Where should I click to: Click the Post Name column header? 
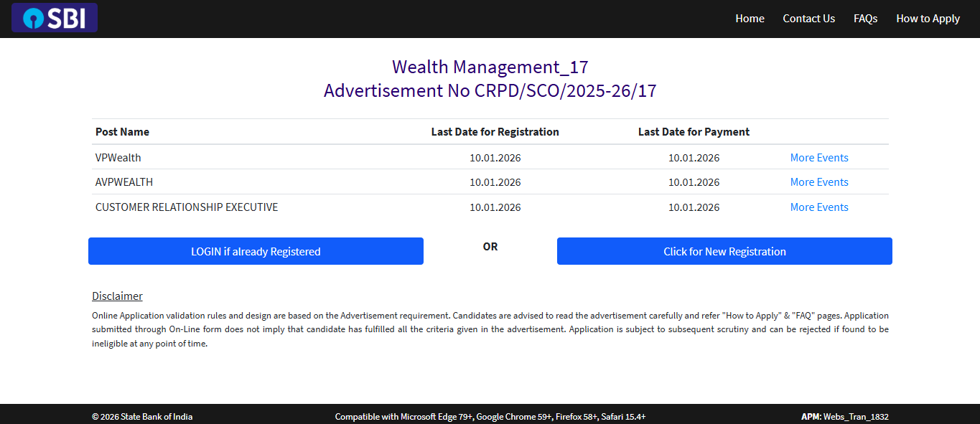click(122, 131)
